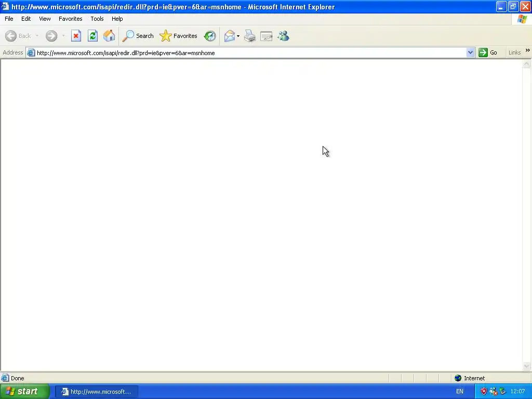The width and height of the screenshot is (532, 399).
Task: Refresh the page with green arrows icon
Action: [x=92, y=36]
